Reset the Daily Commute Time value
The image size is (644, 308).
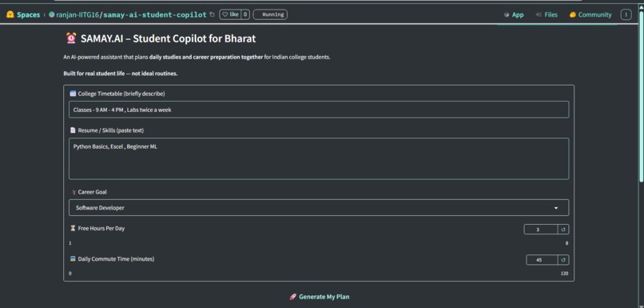coord(563,260)
